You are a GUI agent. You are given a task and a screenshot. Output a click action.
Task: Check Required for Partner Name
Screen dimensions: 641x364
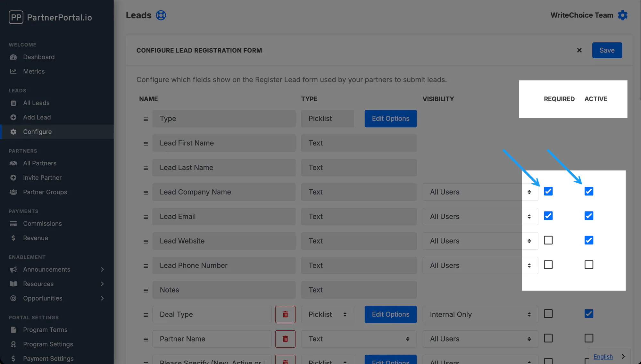pyautogui.click(x=548, y=338)
